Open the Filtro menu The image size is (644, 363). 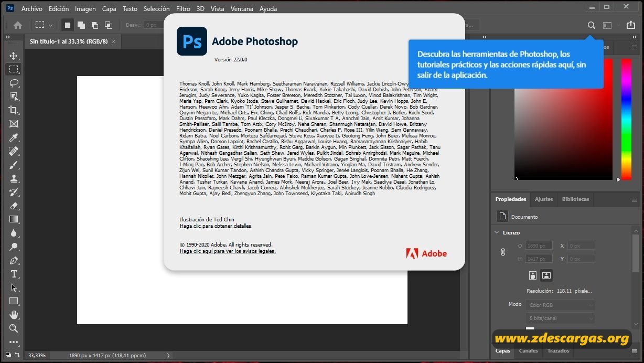183,9
